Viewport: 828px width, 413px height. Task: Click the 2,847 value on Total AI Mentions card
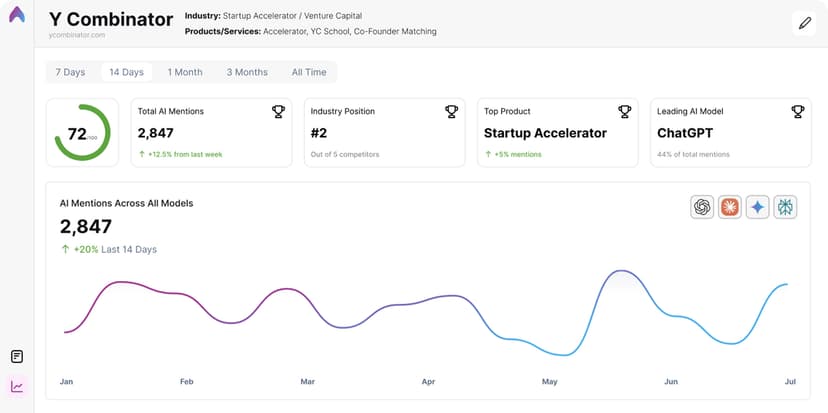click(156, 133)
